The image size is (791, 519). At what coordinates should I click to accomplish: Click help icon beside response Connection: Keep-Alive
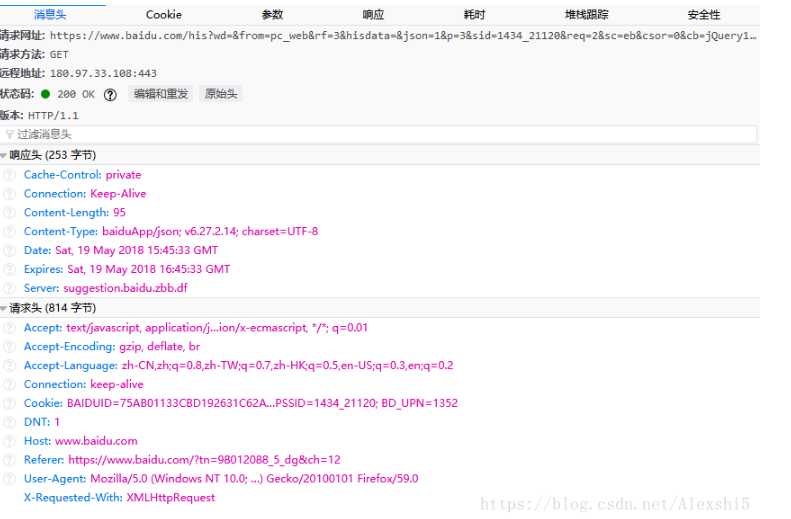point(10,194)
